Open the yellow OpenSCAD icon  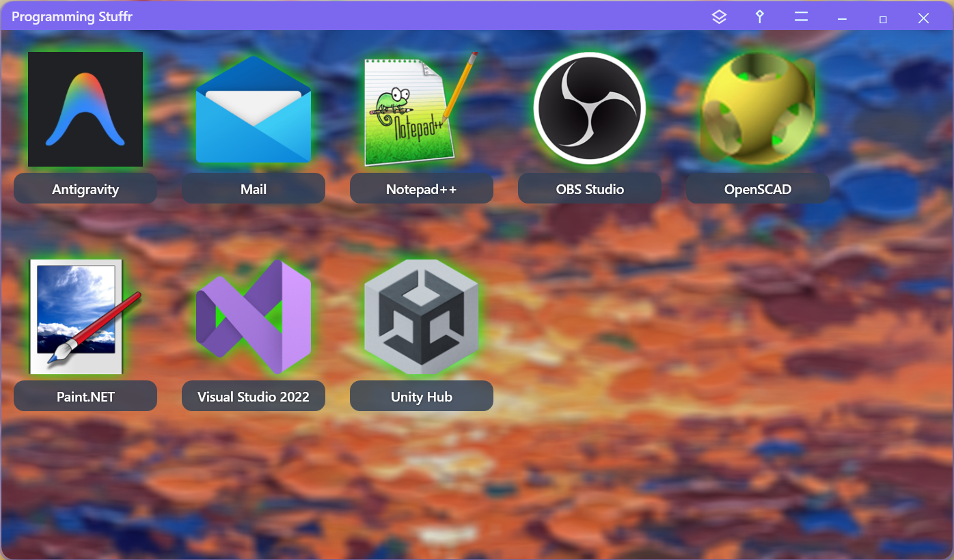pos(757,109)
